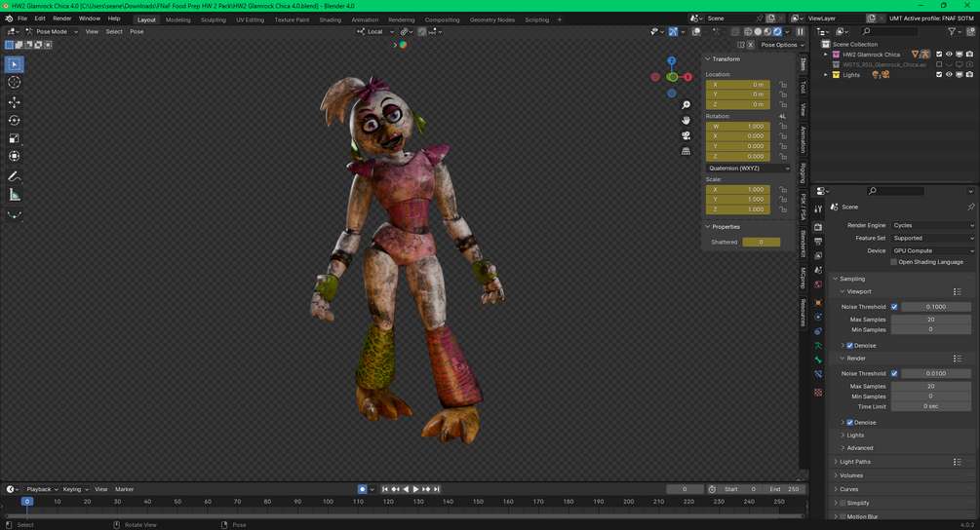This screenshot has height=530, width=980.
Task: Click the zoom magnifier viewport gizmo
Action: [x=686, y=105]
